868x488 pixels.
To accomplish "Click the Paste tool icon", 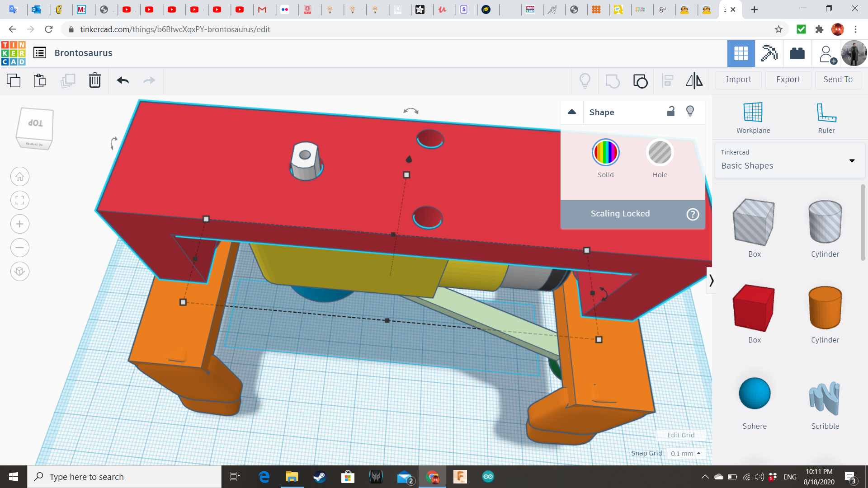I will [40, 80].
